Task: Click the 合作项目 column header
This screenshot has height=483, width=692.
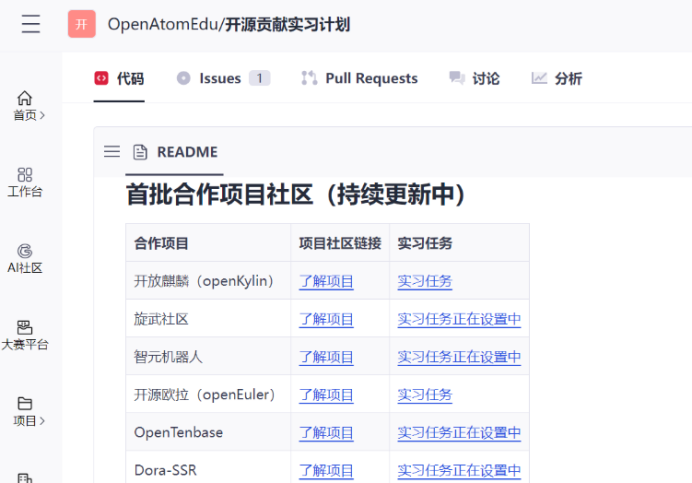Action: click(x=208, y=243)
